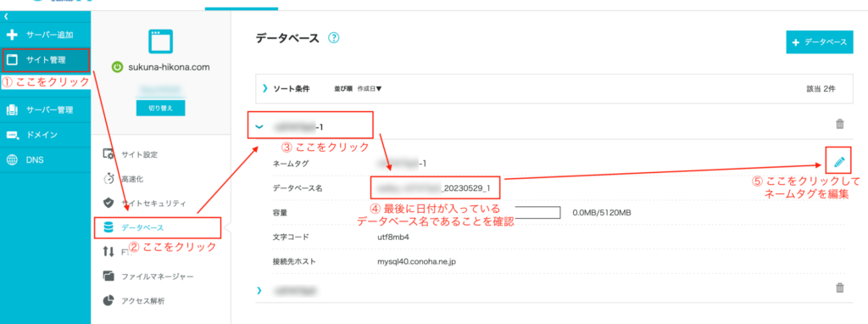This screenshot has width=868, height=324.
Task: Click the mysql40.conoha.ne.jp host value
Action: (x=416, y=261)
